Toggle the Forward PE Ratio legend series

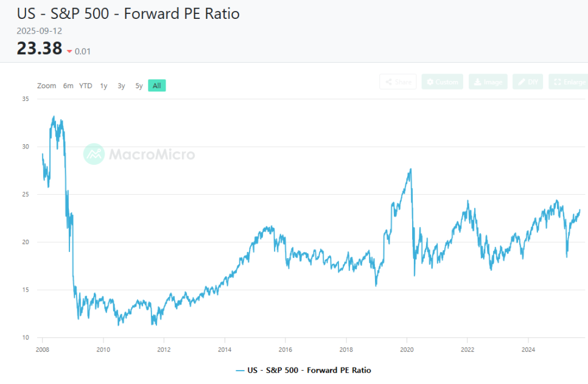303,370
